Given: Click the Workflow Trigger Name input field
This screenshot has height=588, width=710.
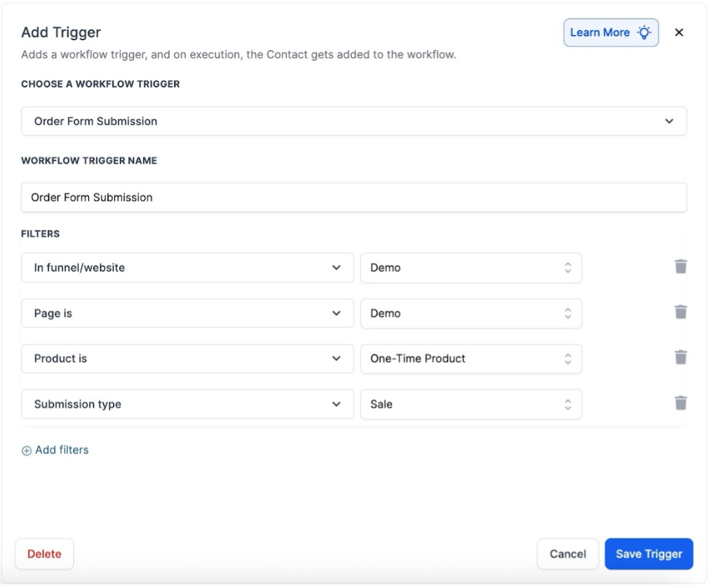Looking at the screenshot, I should 353,197.
